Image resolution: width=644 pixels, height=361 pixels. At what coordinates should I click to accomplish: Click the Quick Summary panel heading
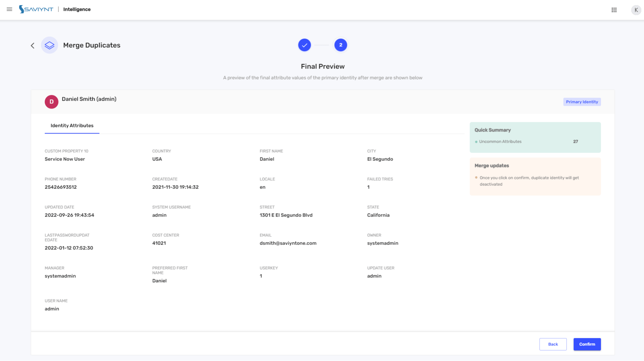[x=492, y=130]
